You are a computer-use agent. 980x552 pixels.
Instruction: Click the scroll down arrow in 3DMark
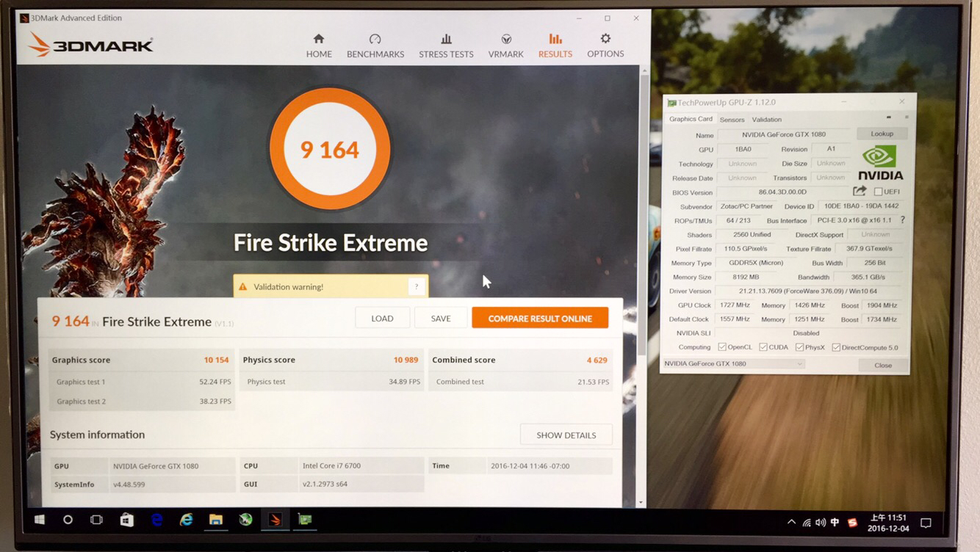642,502
